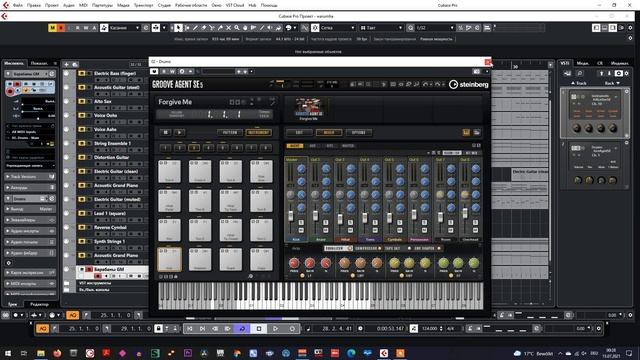This screenshot has height=360, width=640.
Task: Adjust the Out 2 channel fader
Action: (x=315, y=216)
